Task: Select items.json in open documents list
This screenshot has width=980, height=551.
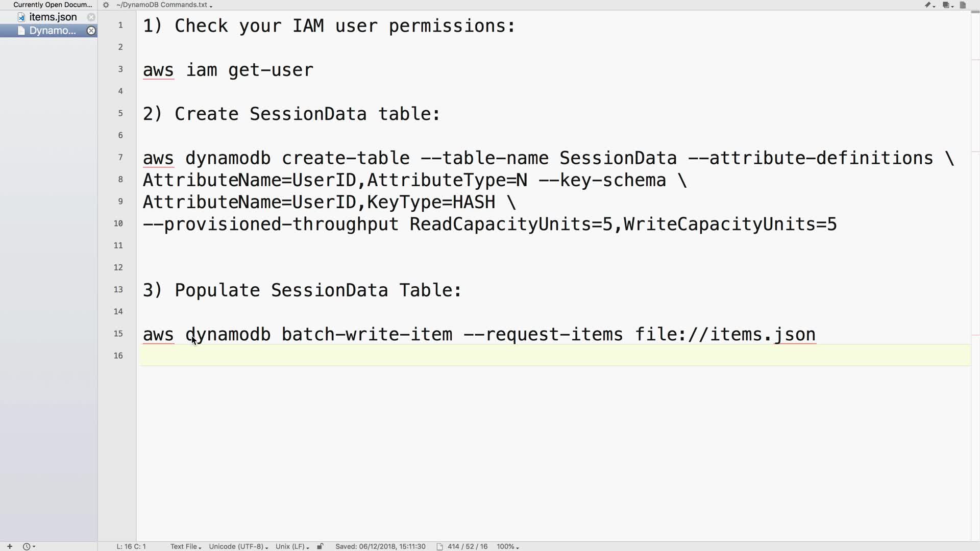Action: [x=53, y=17]
